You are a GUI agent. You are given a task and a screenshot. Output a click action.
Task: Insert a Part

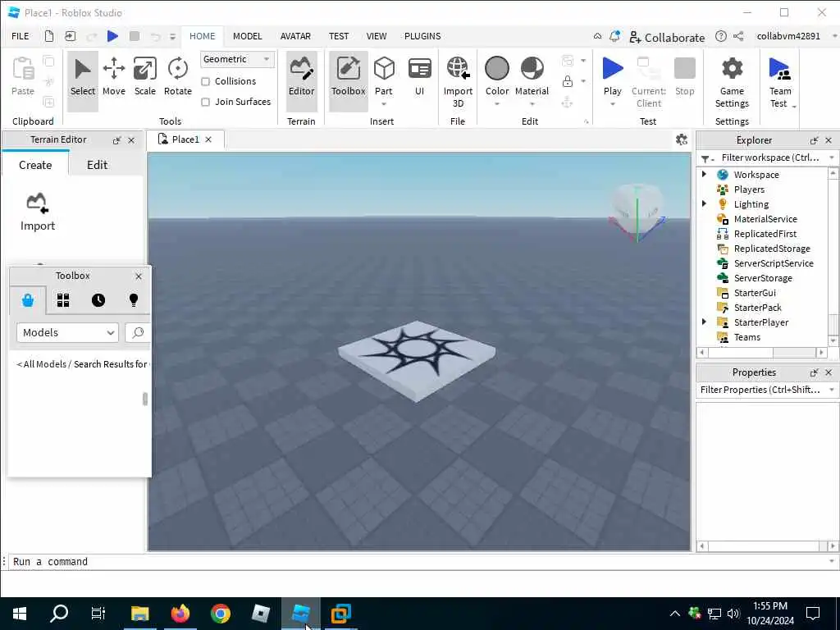click(x=384, y=78)
